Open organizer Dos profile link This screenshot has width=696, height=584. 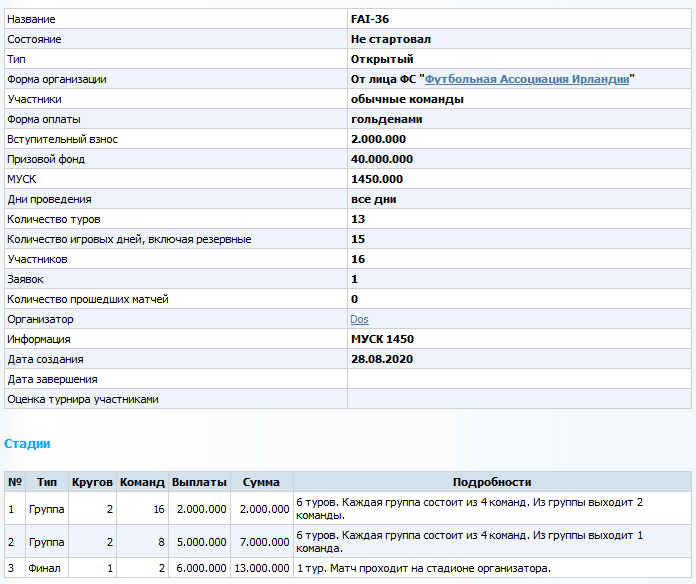click(359, 320)
